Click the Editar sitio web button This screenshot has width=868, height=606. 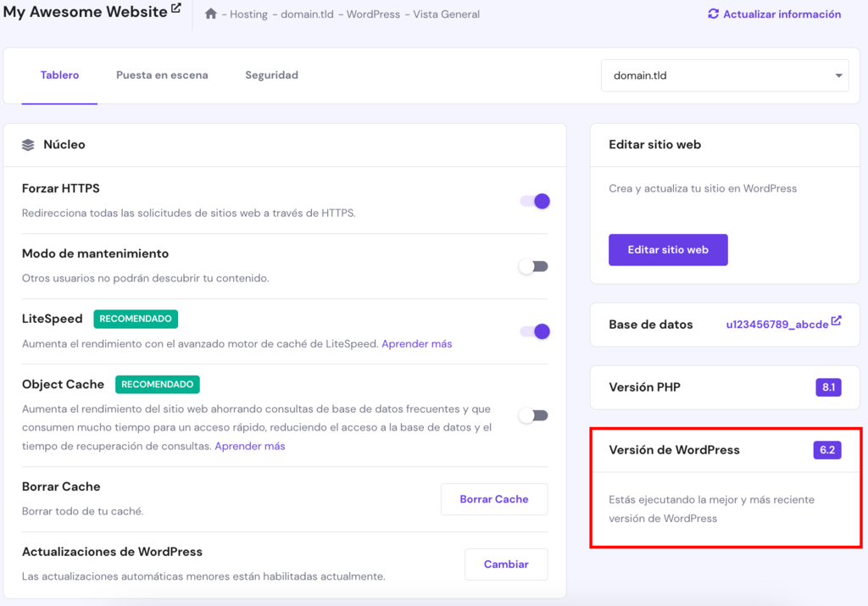(x=668, y=249)
